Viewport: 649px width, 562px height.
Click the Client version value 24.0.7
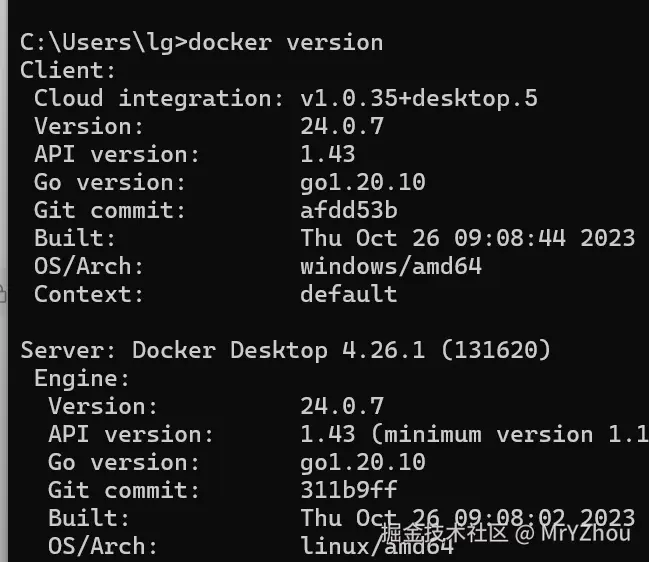(x=341, y=126)
